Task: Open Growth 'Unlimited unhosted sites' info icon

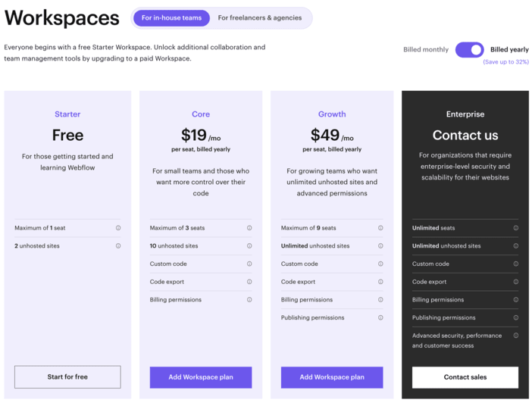Action: point(380,246)
